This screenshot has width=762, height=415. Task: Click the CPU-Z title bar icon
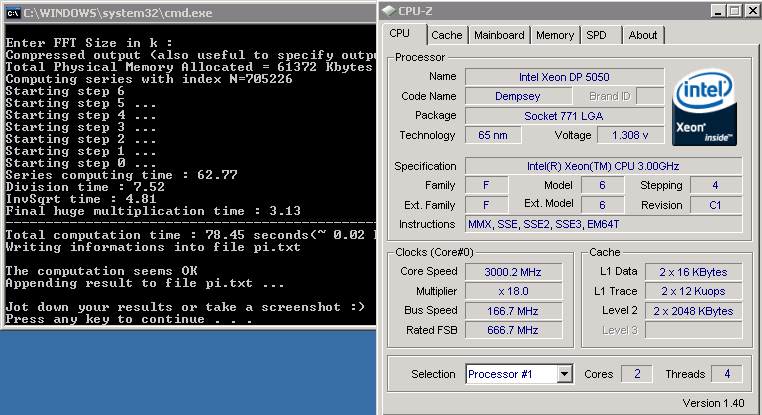tap(389, 11)
